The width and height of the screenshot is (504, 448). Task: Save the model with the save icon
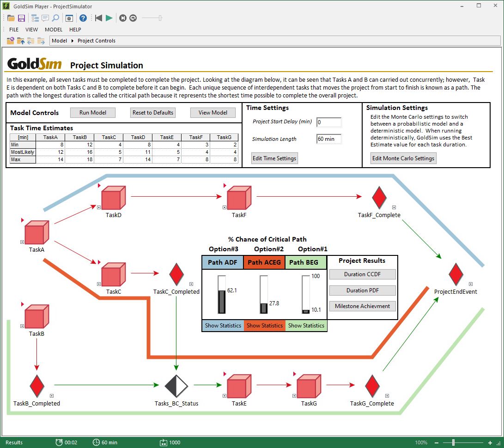tap(22, 18)
